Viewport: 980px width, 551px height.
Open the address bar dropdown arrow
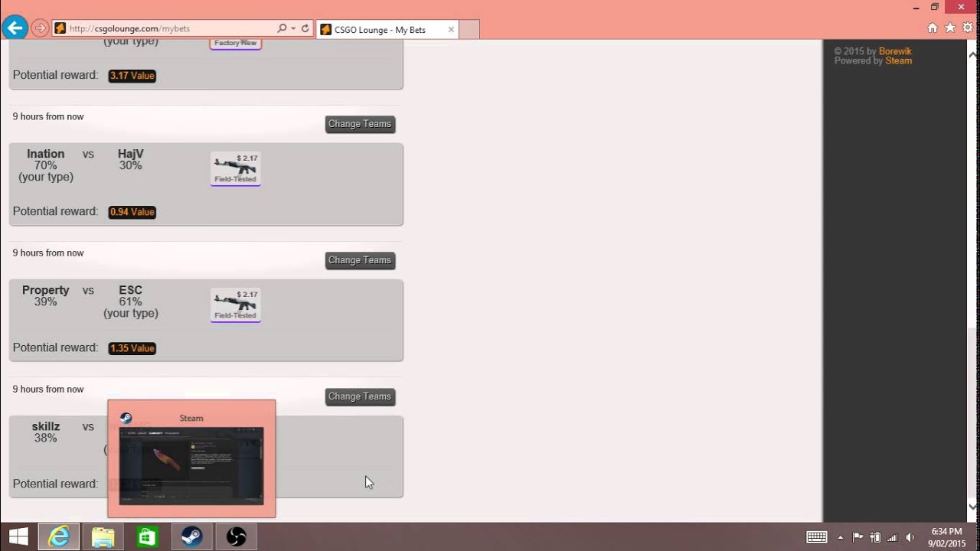[293, 29]
